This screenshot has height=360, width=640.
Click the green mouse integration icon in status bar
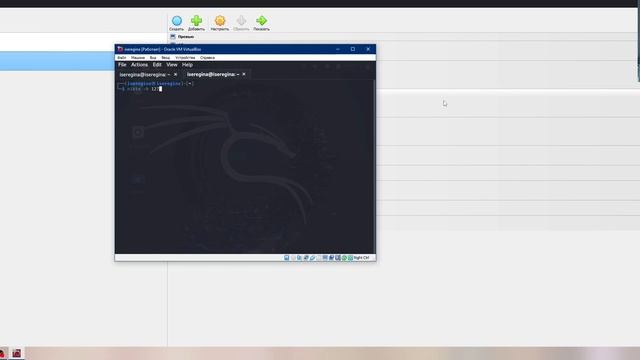point(344,258)
